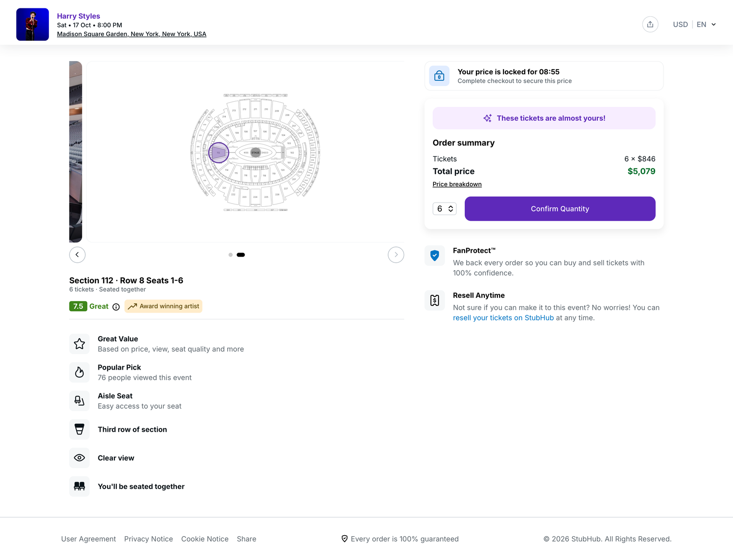This screenshot has height=560, width=733.
Task: Click the Award winning artist badge
Action: click(x=163, y=306)
